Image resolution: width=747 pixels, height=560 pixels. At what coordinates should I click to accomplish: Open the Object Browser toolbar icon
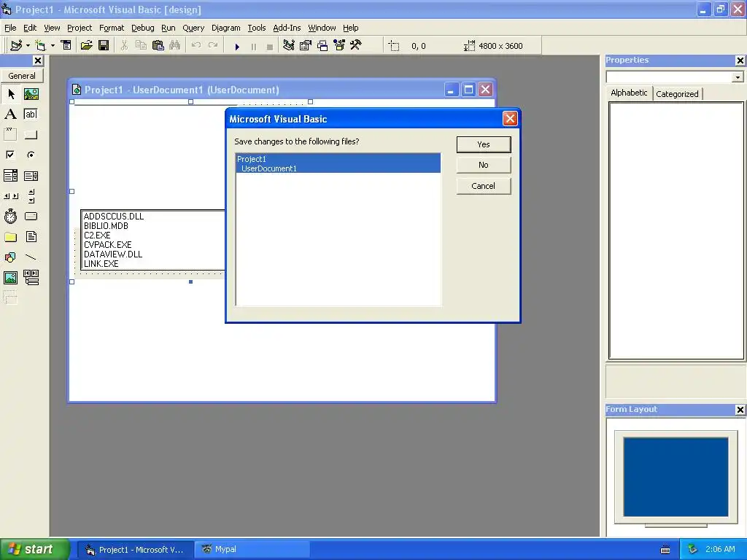[339, 46]
